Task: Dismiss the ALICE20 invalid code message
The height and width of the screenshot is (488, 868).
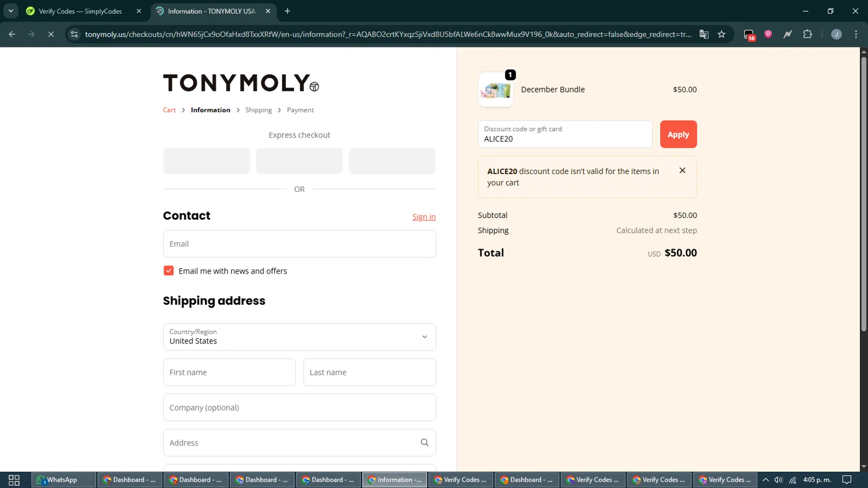Action: click(x=682, y=171)
